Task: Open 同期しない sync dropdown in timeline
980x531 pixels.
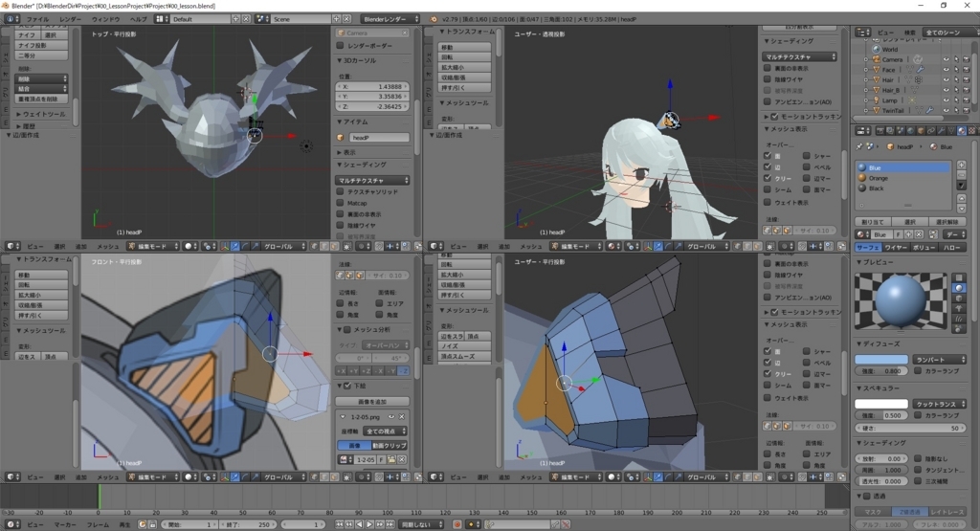Action: [x=421, y=524]
